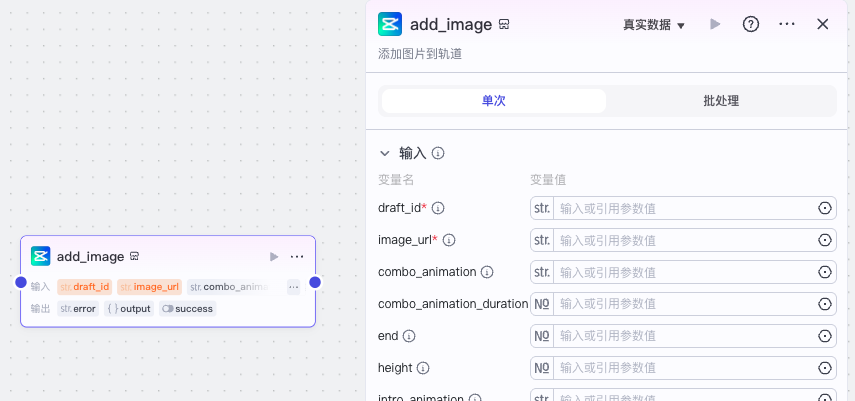This screenshot has height=401, width=855.
Task: Show info for combo_animation
Action: [487, 272]
